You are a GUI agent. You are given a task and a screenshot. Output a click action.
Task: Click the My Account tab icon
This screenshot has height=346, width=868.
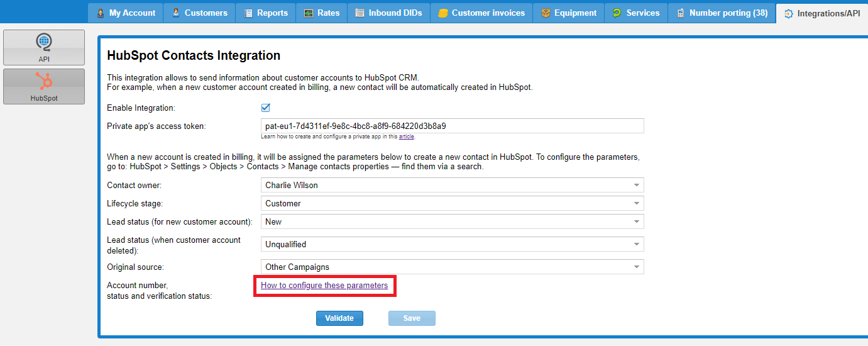tap(101, 13)
